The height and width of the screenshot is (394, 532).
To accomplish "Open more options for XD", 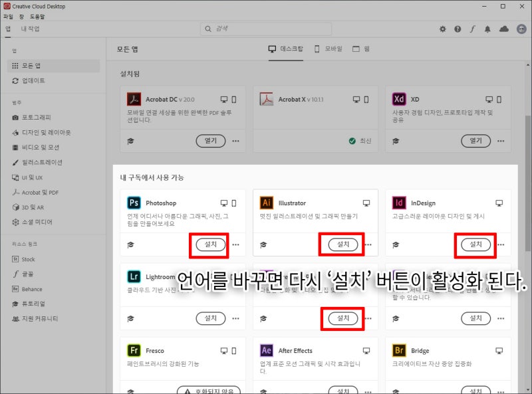I will [x=501, y=141].
